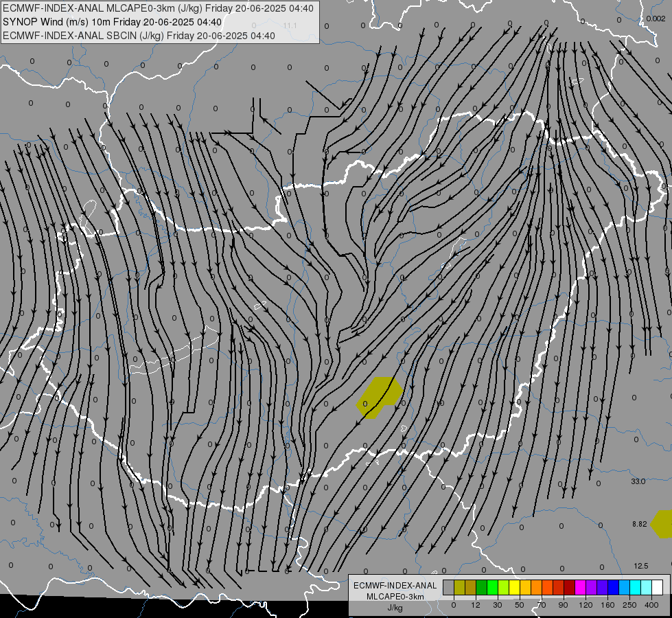Pick the purple swatch above the 120 label
The image size is (672, 618).
(x=592, y=587)
